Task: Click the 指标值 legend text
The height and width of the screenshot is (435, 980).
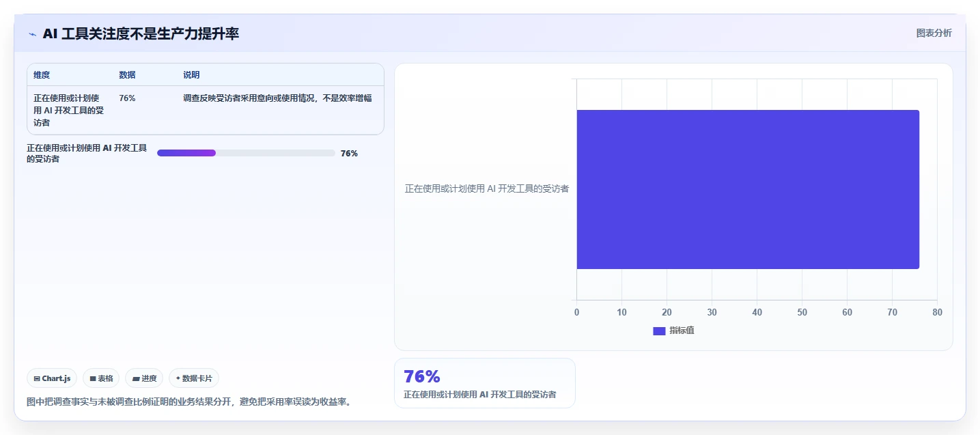Action: coord(682,331)
